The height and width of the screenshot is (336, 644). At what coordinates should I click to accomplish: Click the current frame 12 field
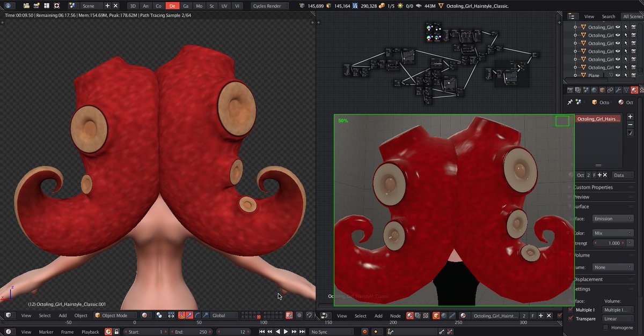click(233, 332)
